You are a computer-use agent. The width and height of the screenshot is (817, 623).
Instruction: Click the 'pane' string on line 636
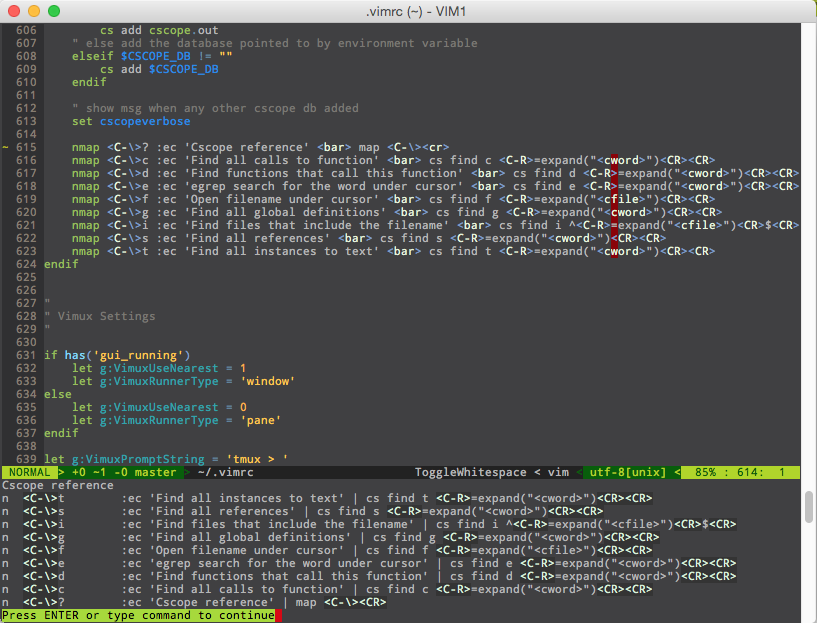[261, 420]
